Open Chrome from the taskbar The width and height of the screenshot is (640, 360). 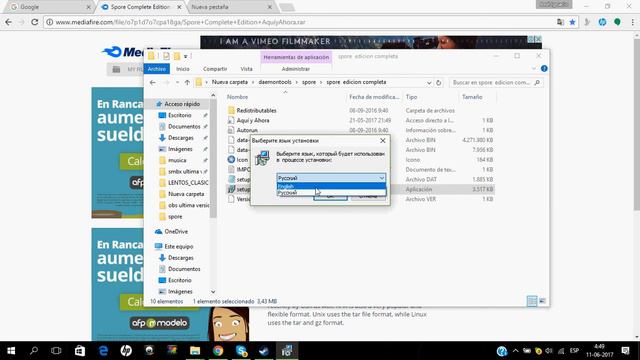[218, 351]
